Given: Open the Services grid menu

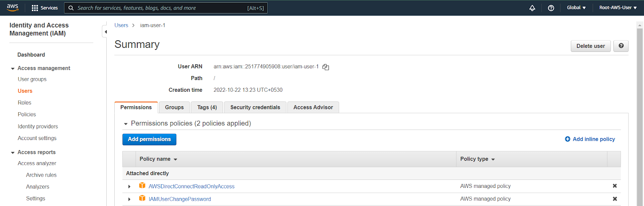Looking at the screenshot, I should (45, 8).
